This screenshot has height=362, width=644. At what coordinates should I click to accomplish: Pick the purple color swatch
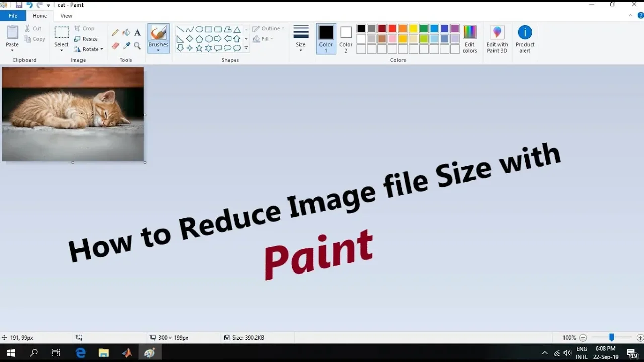[455, 29]
